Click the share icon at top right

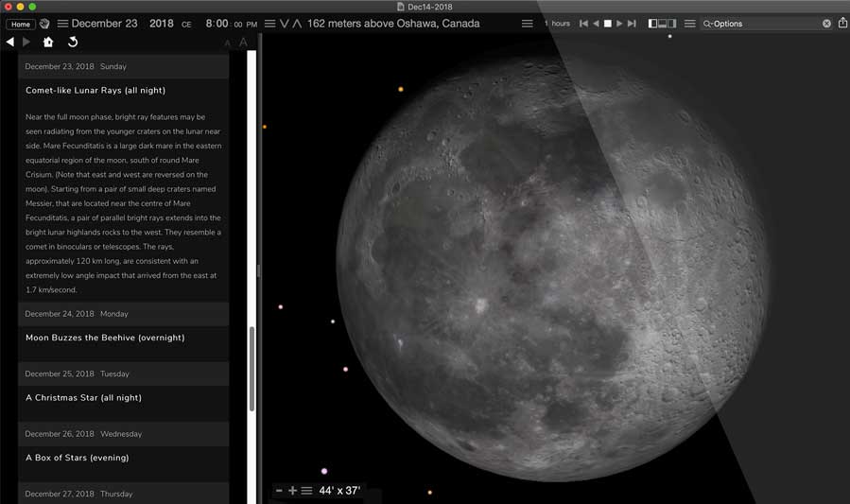coord(842,23)
